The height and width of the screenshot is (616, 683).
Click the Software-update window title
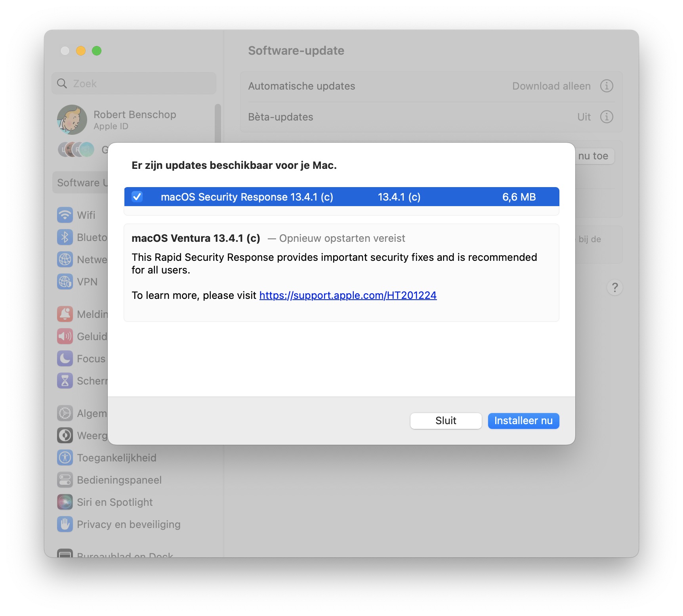coord(296,51)
